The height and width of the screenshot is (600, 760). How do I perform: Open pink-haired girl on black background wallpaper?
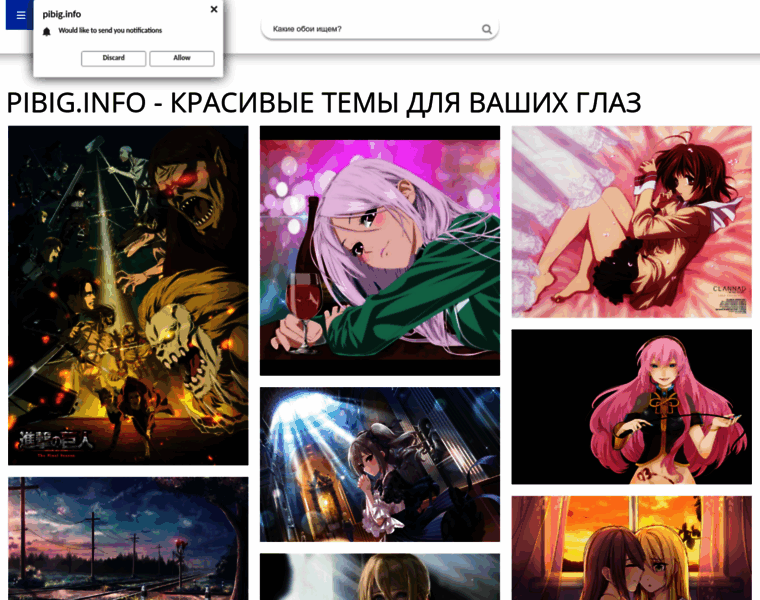(631, 407)
